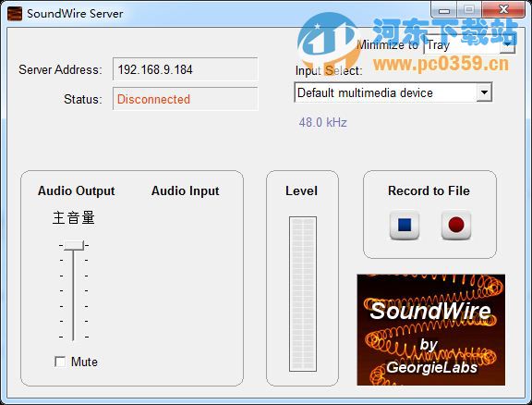Click the Record to File label

(x=429, y=190)
